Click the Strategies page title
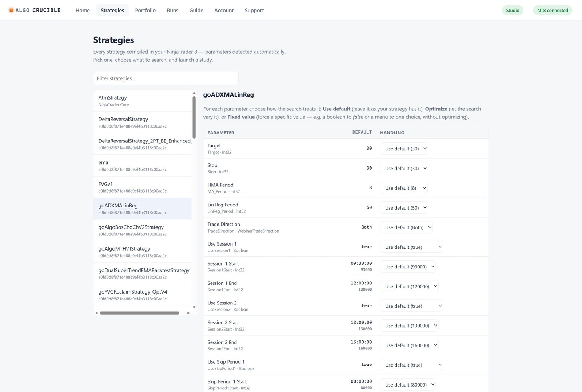Viewport: 582px width, 392px height. pos(113,40)
